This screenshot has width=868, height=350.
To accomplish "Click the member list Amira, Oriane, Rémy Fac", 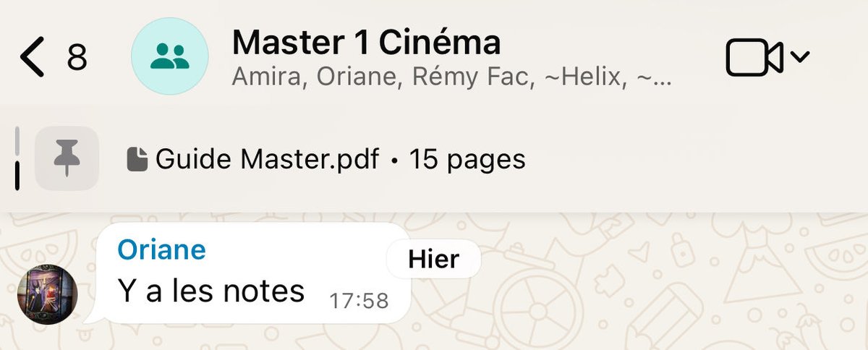I will coord(452,77).
